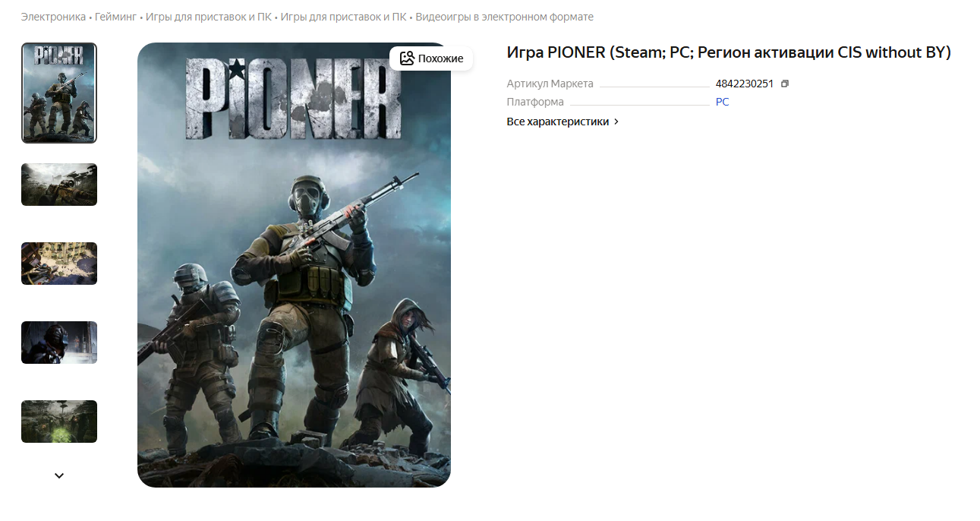Screen dimensions: 980x521
Task: Open all characteristics via chevron arrow
Action: (616, 122)
